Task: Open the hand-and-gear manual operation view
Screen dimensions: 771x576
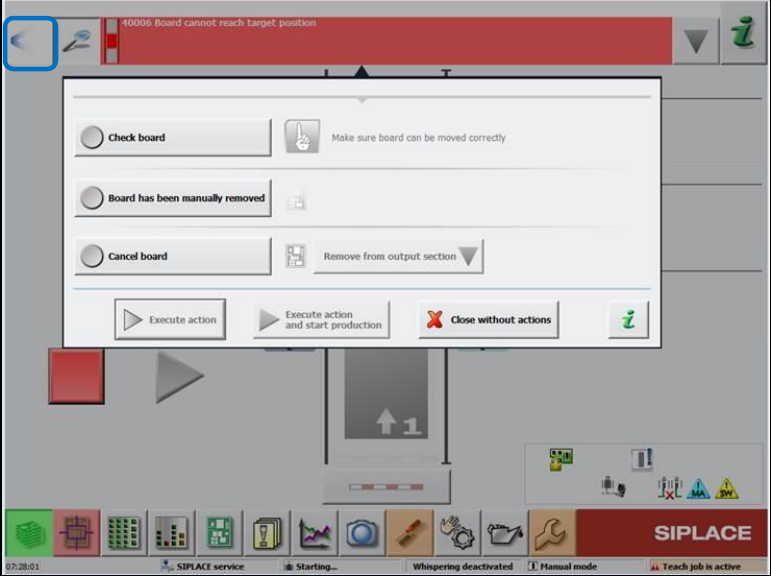Action: pyautogui.click(x=457, y=533)
